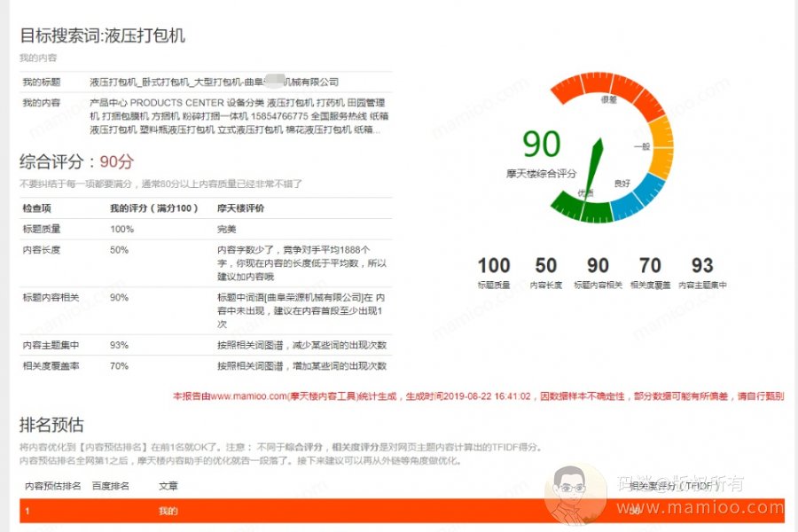Click the 93 内容主题集中 score tile

[702, 271]
